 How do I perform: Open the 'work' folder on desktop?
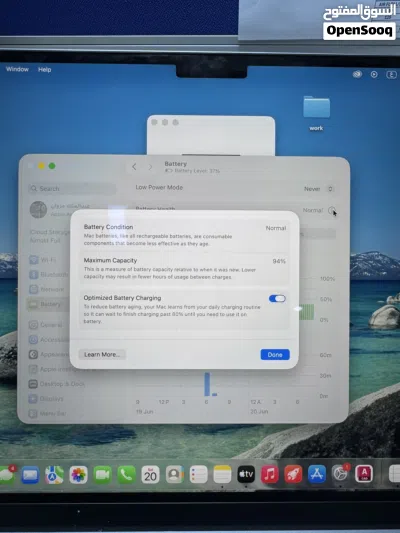coord(316,113)
